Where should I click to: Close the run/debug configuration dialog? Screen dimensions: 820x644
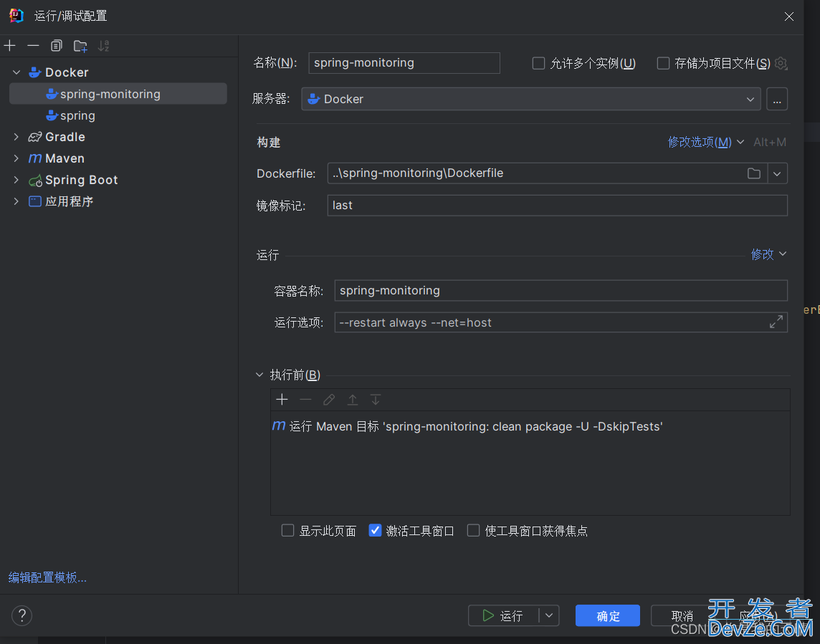pos(788,16)
